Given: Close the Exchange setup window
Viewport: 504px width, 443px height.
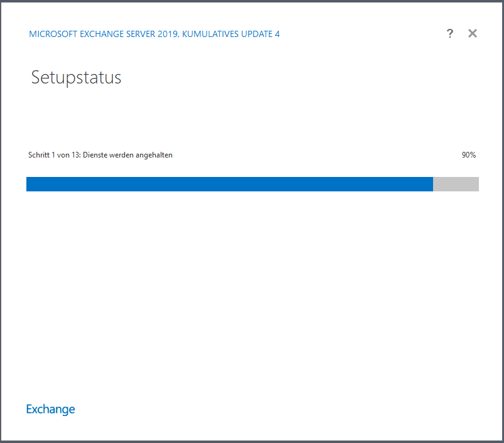Looking at the screenshot, I should 472,33.
